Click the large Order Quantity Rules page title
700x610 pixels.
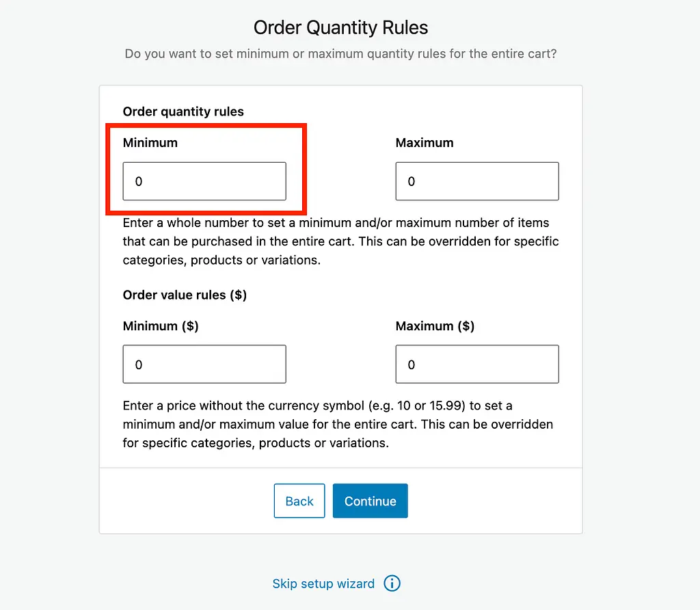pos(340,28)
